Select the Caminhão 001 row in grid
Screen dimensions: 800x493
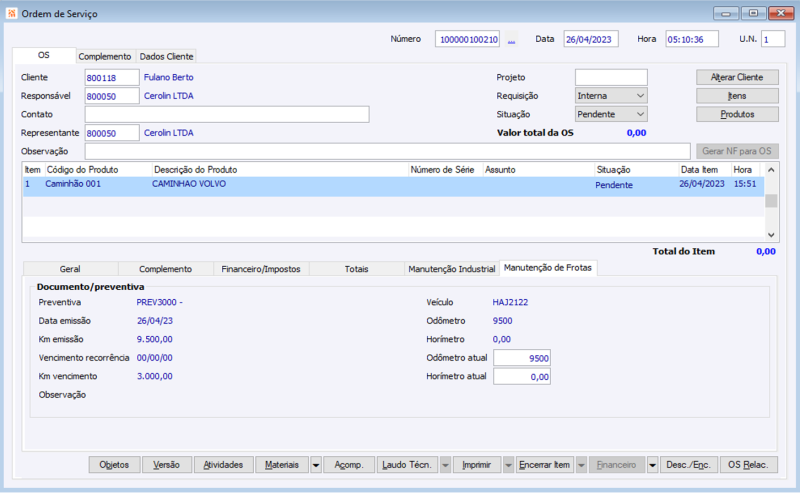(72, 185)
